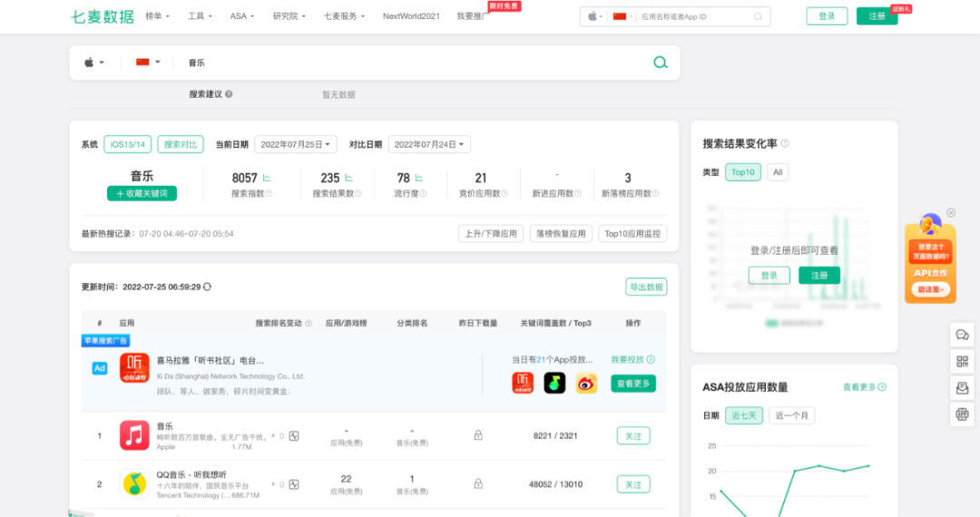Click the green 查看更多 button in ad row
The height and width of the screenshot is (517, 980).
point(633,384)
